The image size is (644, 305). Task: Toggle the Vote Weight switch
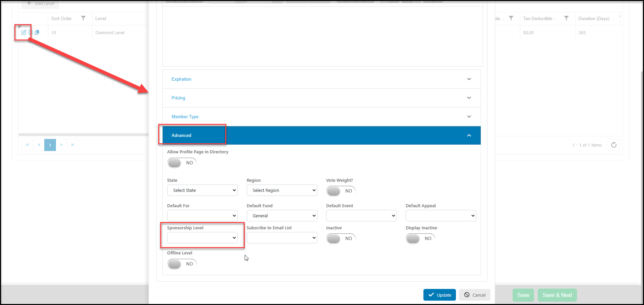(x=341, y=191)
